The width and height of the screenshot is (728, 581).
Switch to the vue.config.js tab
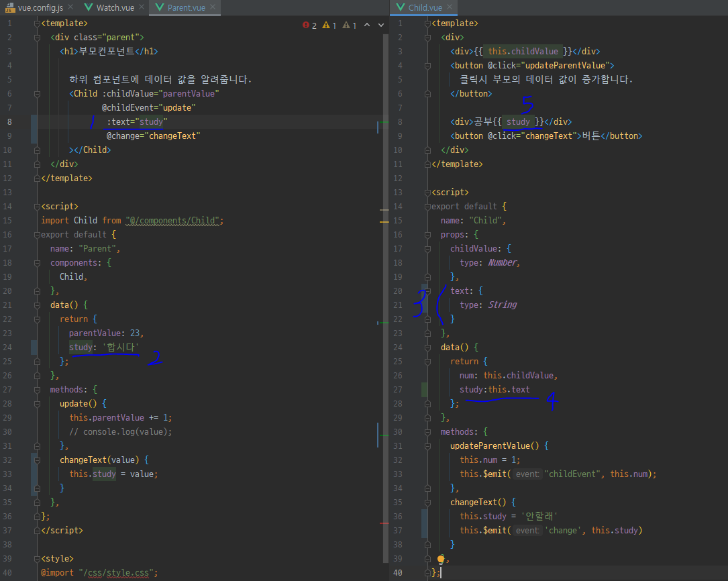point(40,7)
